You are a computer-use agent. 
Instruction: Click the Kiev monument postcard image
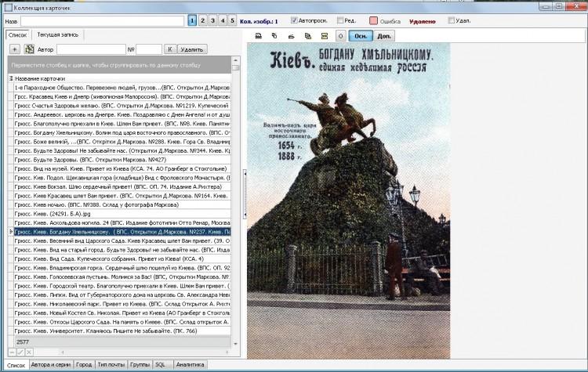[x=348, y=200]
